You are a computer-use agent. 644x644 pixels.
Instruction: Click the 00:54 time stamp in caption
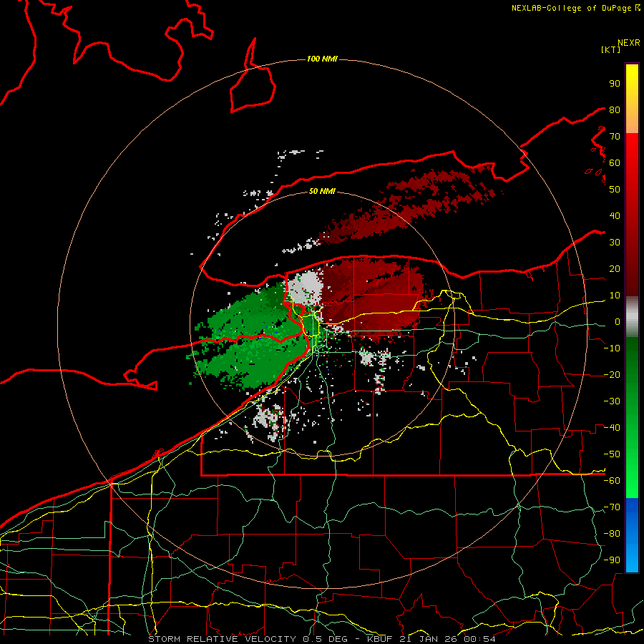pyautogui.click(x=479, y=639)
